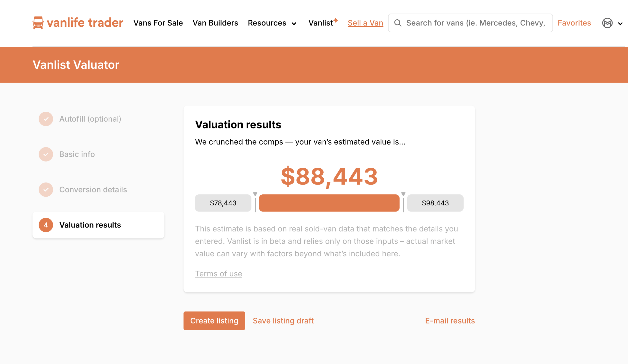This screenshot has height=364, width=628.
Task: Click the Conversion details checkmark circle
Action: tap(46, 190)
